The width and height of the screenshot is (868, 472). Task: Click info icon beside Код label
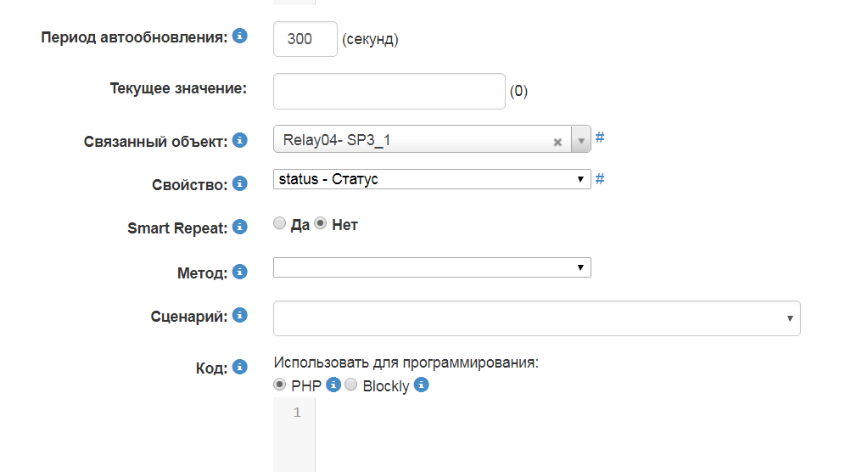[x=240, y=367]
